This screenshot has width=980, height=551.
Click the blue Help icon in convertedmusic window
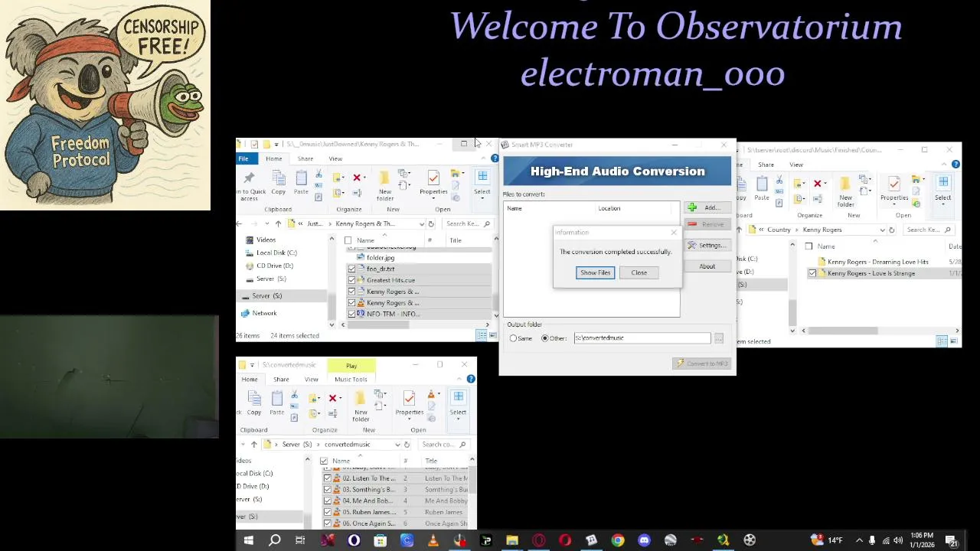[471, 380]
